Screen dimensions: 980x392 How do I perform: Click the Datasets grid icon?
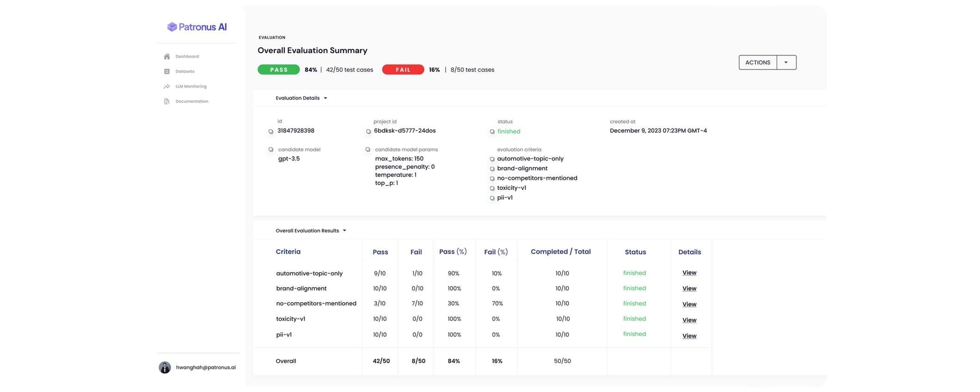pyautogui.click(x=167, y=71)
